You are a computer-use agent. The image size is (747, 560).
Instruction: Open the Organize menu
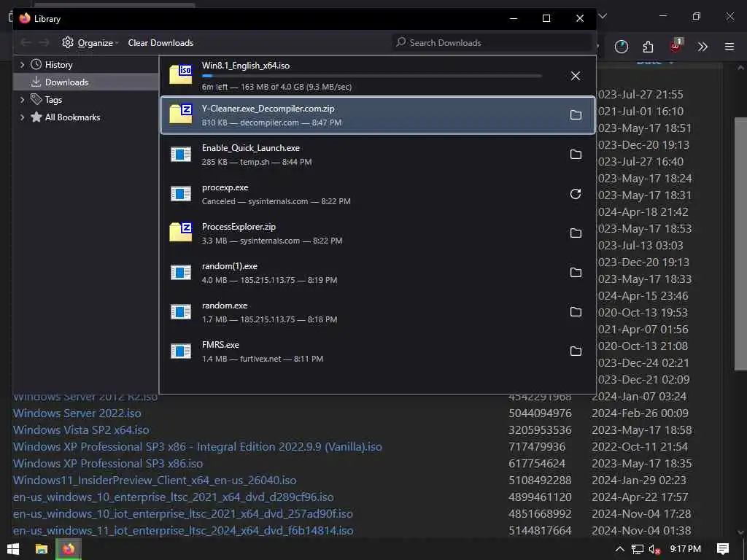[90, 43]
